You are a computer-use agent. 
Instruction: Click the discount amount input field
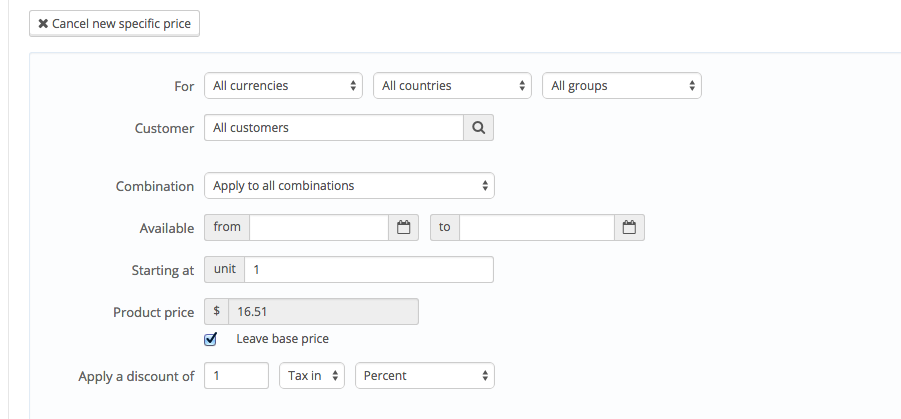click(x=236, y=376)
